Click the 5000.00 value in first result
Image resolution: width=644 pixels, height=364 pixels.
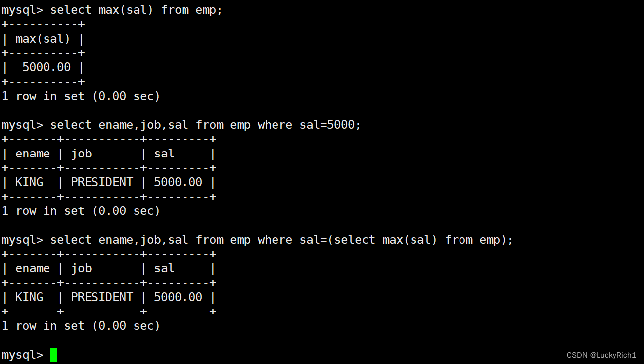(x=46, y=67)
